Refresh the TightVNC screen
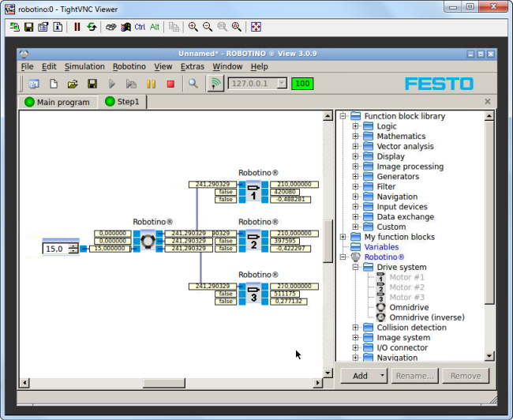513x420 pixels. pyautogui.click(x=92, y=27)
